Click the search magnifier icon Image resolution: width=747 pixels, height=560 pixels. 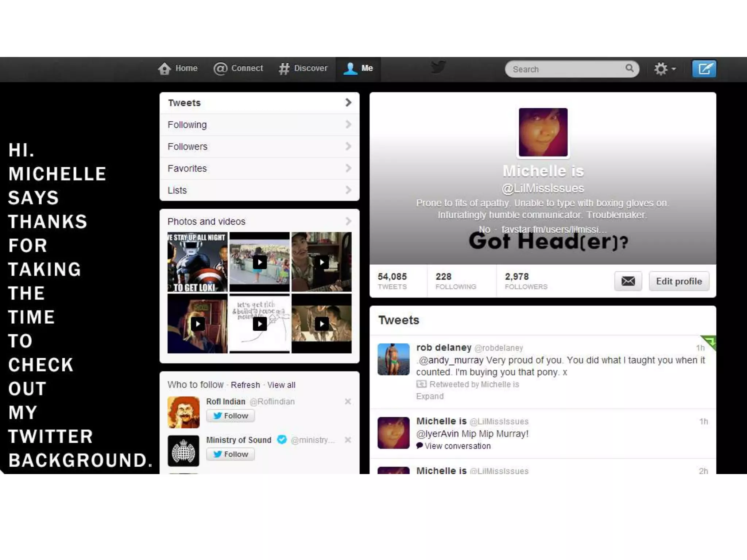[x=630, y=68]
